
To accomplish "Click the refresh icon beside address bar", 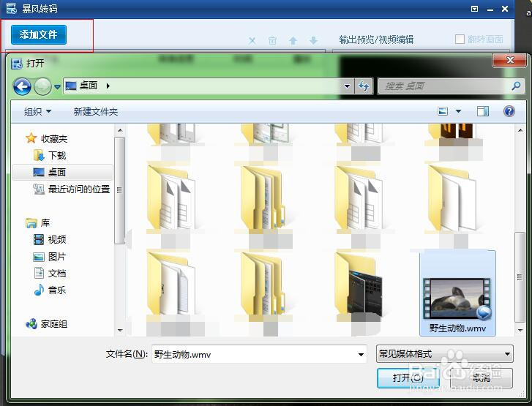I will click(x=364, y=86).
